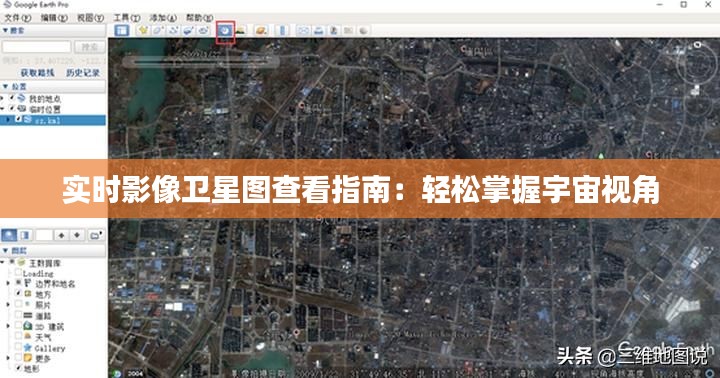Click the 历史记录 link
The width and height of the screenshot is (720, 378).
[83, 73]
